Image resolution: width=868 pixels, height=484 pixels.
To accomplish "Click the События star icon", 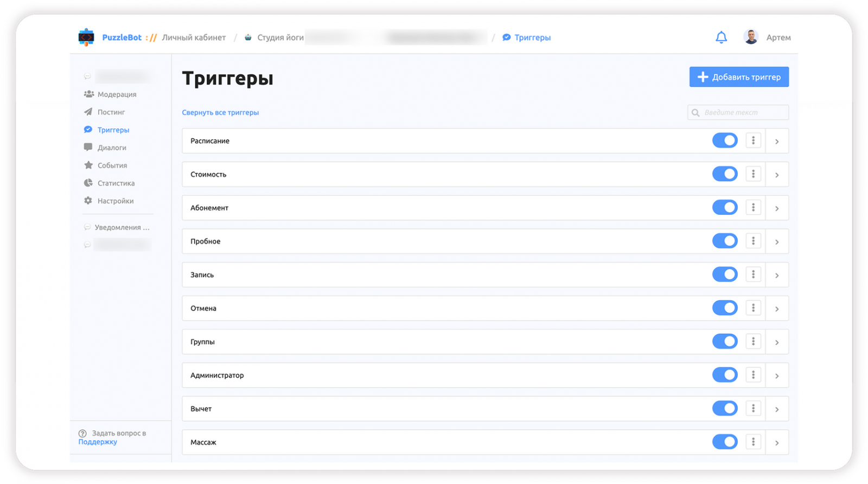I will click(88, 165).
